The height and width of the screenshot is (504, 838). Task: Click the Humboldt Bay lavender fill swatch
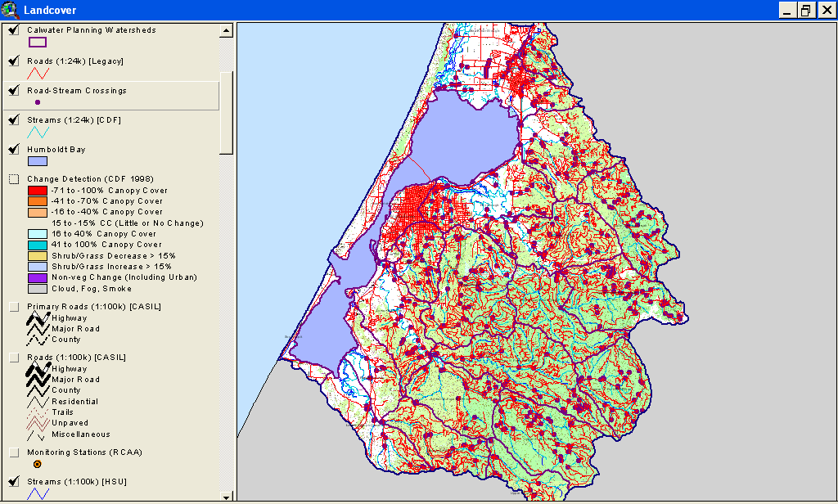point(38,161)
